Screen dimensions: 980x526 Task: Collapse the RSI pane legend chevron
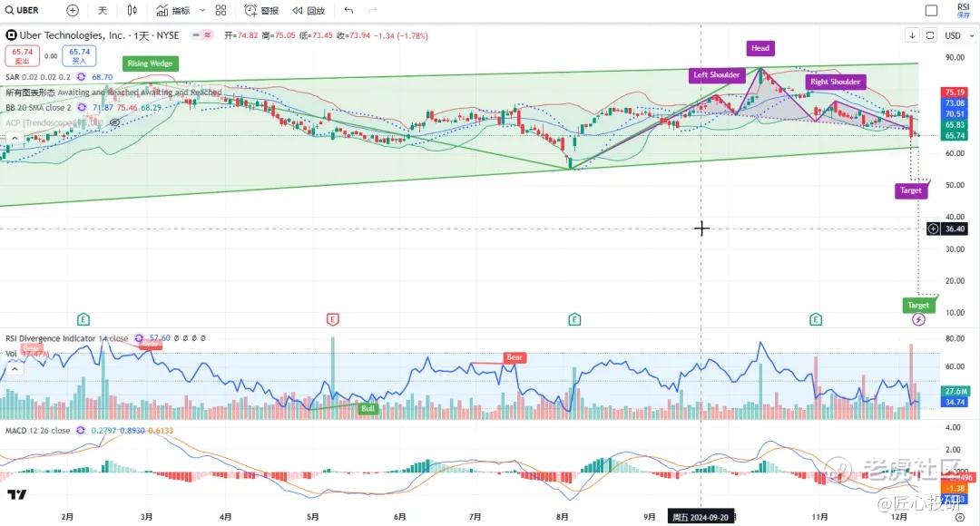15,368
